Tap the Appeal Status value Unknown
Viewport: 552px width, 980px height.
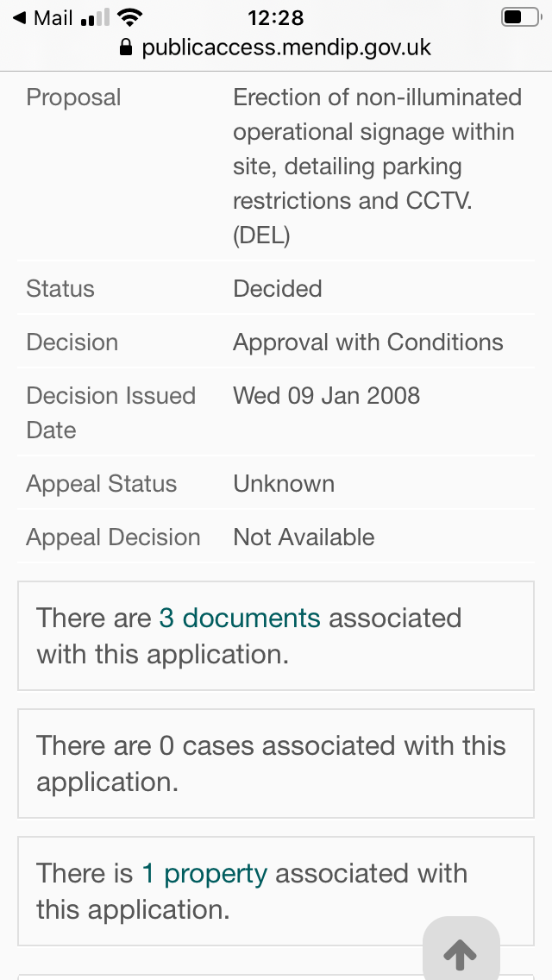(x=283, y=484)
